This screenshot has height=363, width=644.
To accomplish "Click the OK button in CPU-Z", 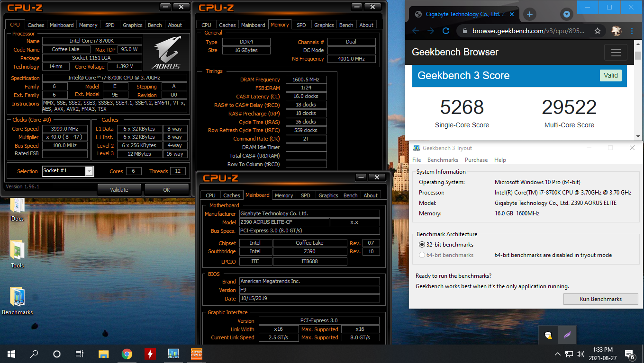I will pos(167,190).
